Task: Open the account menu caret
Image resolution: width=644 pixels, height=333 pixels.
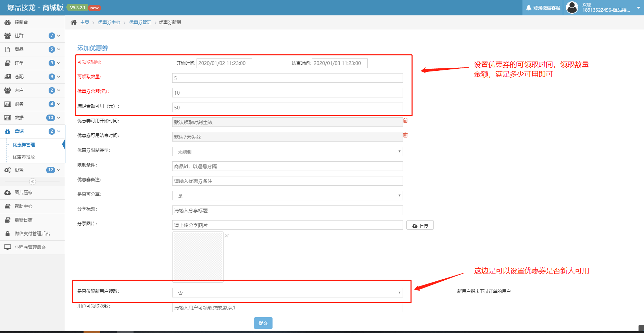Action: (638, 8)
